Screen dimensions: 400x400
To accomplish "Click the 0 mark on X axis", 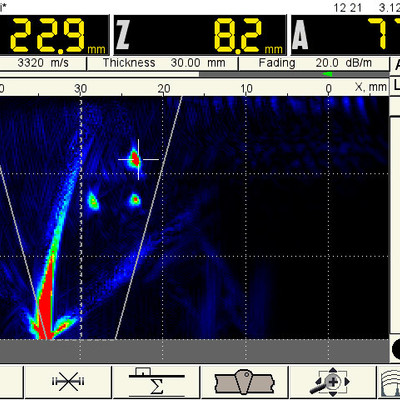I will point(329,89).
